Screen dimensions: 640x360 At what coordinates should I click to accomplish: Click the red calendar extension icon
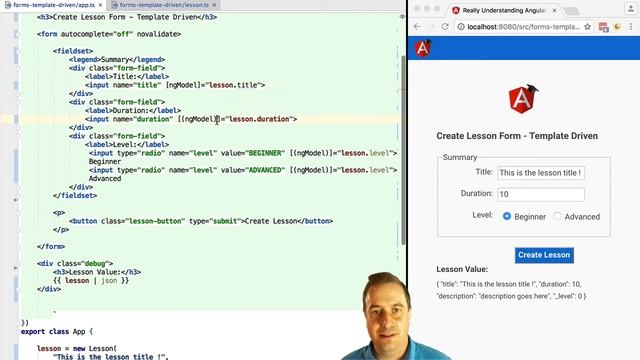pyautogui.click(x=603, y=27)
